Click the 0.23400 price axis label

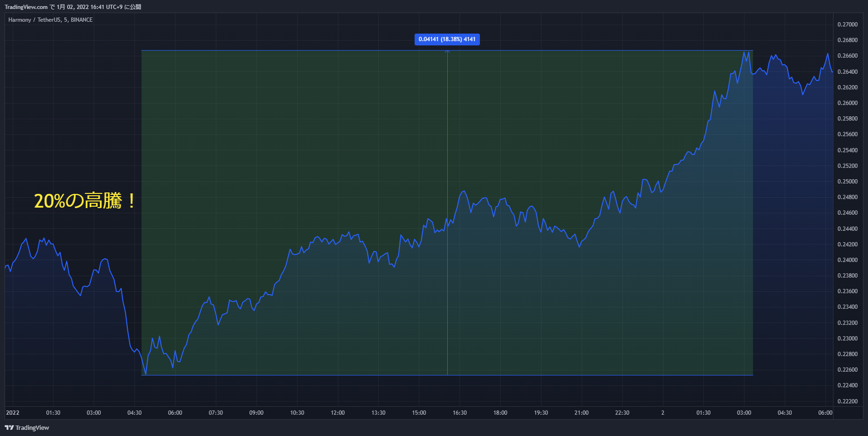tap(848, 307)
